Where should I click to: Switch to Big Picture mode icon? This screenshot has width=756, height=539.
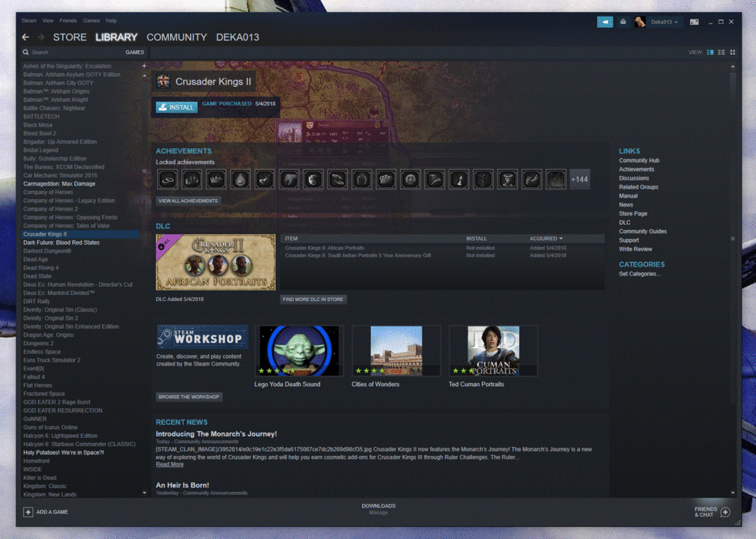(694, 22)
